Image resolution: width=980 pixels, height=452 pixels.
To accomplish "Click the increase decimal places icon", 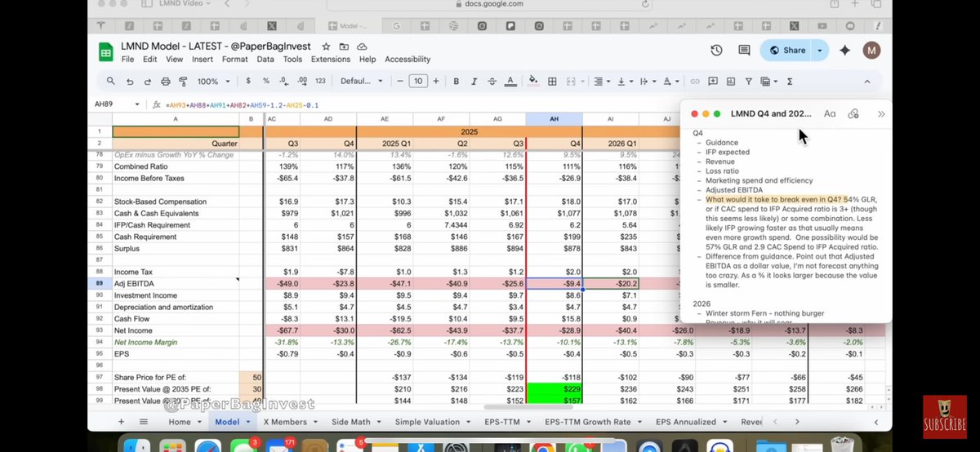I will click(302, 82).
